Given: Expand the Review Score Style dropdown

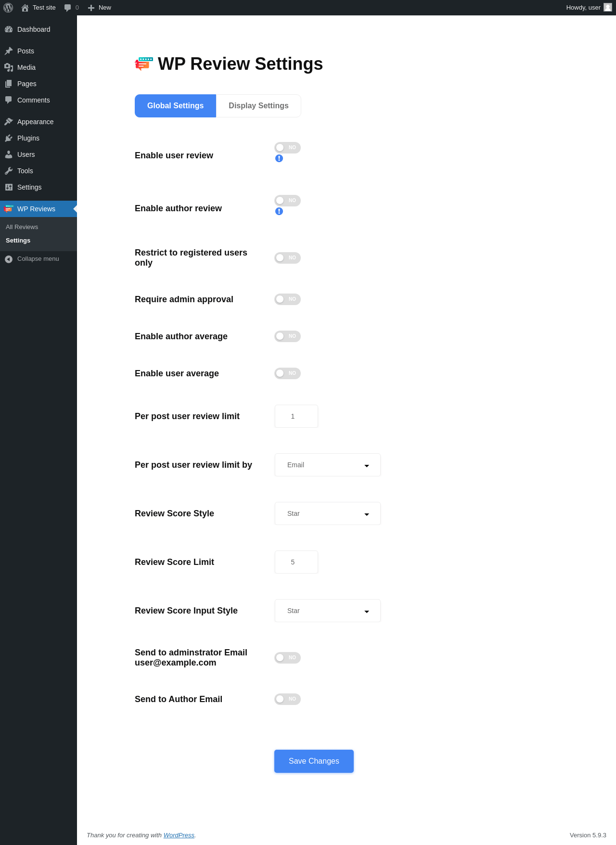Looking at the screenshot, I should [327, 513].
